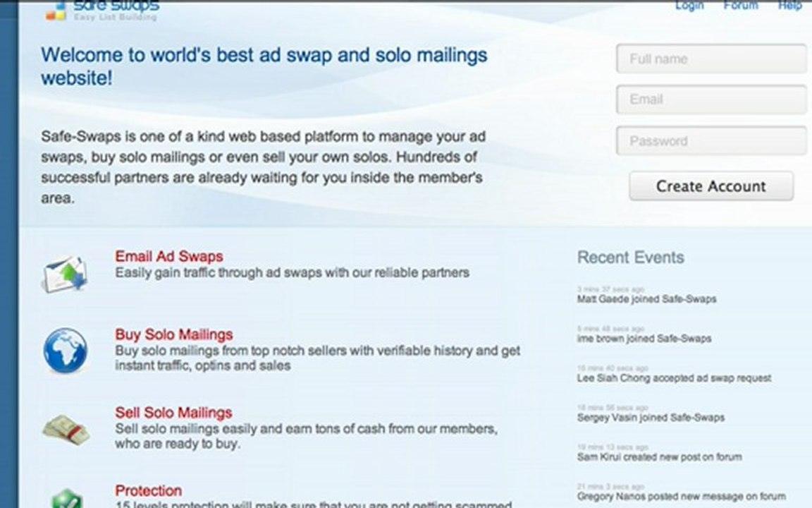Select 'Gregory Nanos posted new message on forum'
This screenshot has height=508, width=812.
pos(682,496)
